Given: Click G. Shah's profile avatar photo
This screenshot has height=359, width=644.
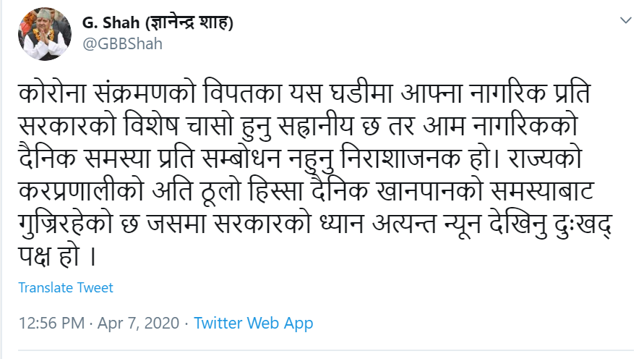Looking at the screenshot, I should [44, 34].
